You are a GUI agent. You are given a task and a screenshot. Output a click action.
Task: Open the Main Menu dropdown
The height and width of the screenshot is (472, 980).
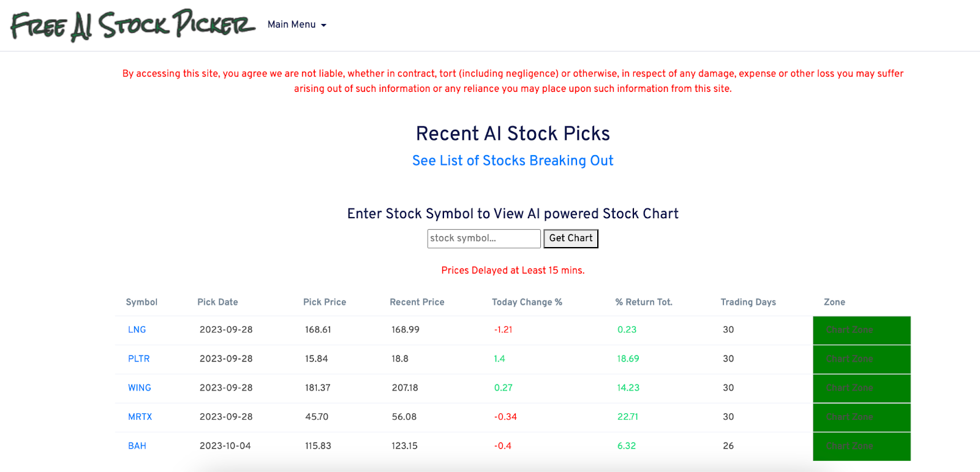[296, 25]
